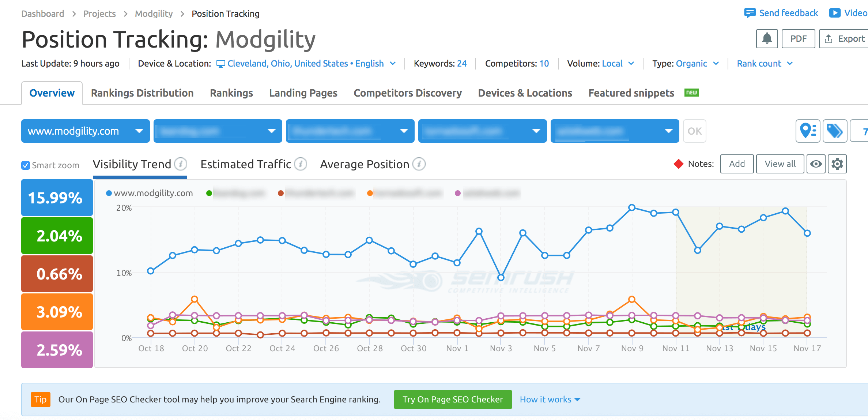This screenshot has width=868, height=420.
Task: Expand Type Organic dropdown
Action: click(x=697, y=64)
